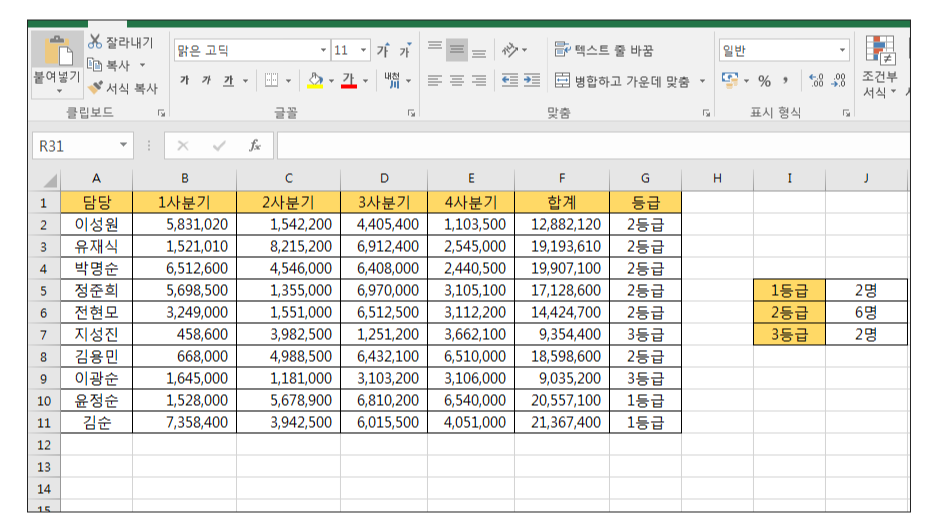Open Alignment (맞춤) group dialog launcher
This screenshot has height=530, width=942.
(x=706, y=112)
